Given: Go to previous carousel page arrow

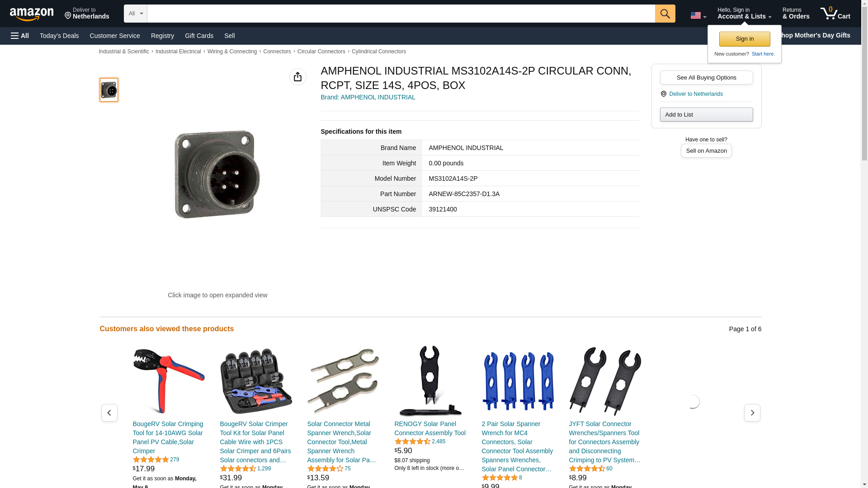Looking at the screenshot, I should click(109, 413).
